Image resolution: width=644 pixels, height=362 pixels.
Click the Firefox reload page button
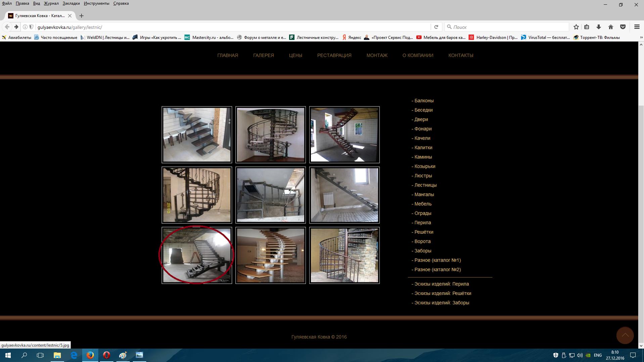pyautogui.click(x=436, y=27)
